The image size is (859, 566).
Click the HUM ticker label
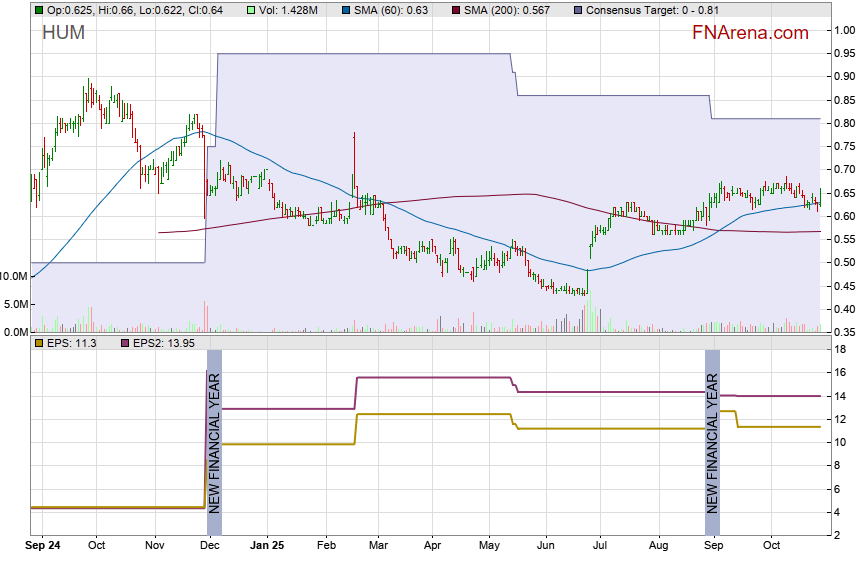click(63, 33)
